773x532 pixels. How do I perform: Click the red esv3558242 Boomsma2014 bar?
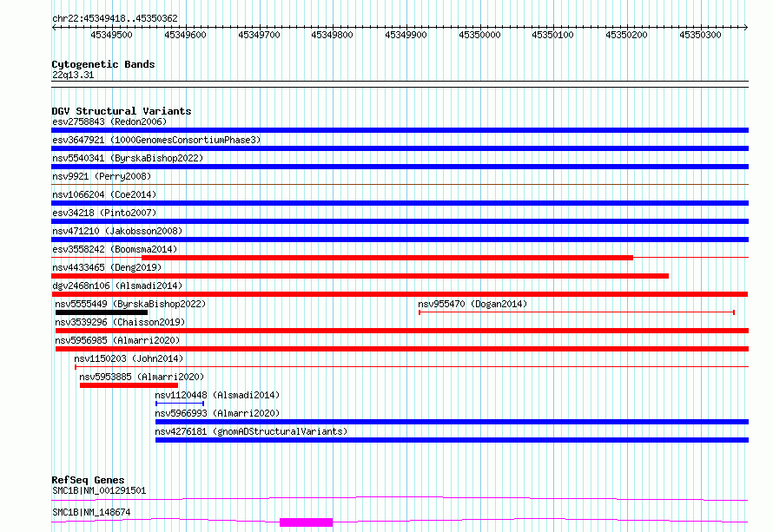[387, 258]
